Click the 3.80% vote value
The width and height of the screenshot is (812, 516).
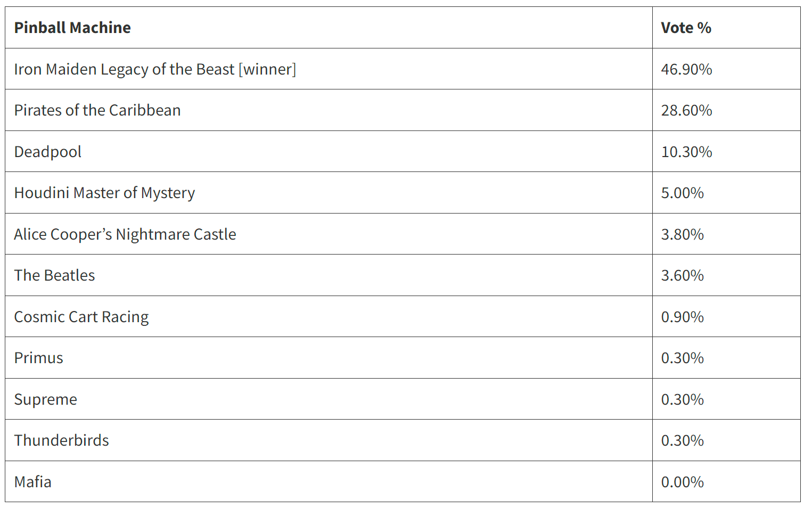point(682,234)
